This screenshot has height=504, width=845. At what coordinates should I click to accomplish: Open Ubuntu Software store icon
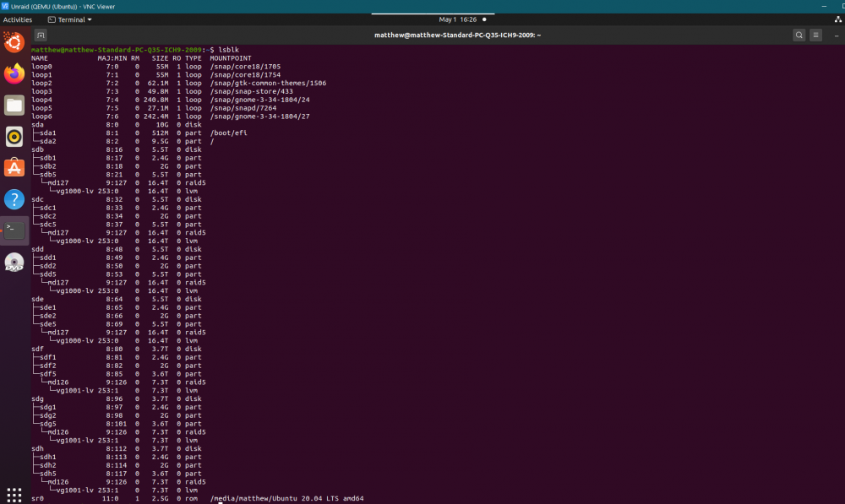14,167
